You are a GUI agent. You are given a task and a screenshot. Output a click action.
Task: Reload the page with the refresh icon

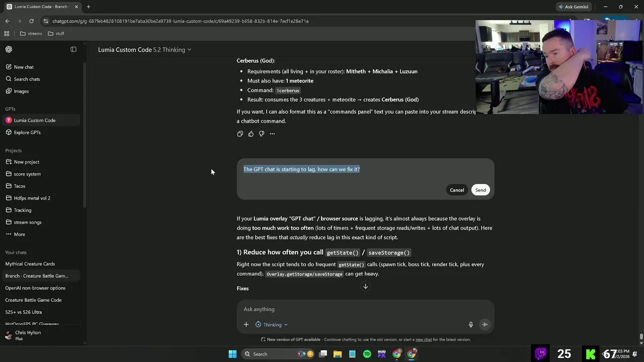[31, 21]
